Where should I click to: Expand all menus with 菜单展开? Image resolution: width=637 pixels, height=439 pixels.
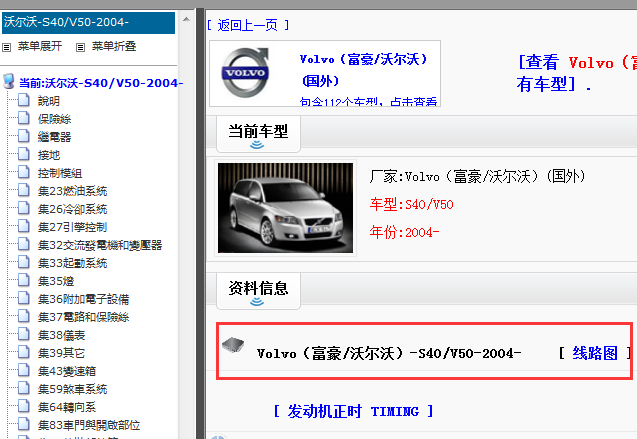point(40,46)
